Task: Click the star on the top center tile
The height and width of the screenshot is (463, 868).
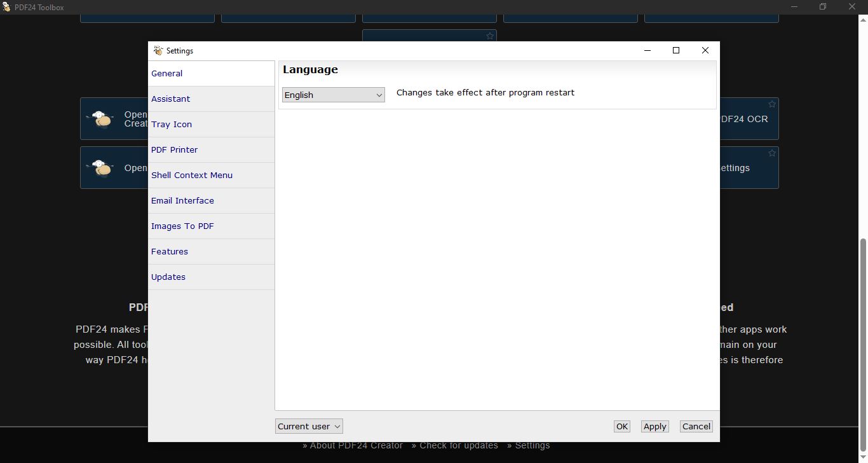Action: pyautogui.click(x=490, y=36)
